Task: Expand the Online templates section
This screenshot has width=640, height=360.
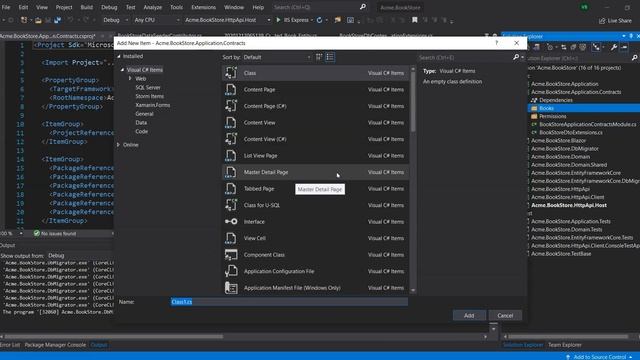Action: tap(118, 145)
